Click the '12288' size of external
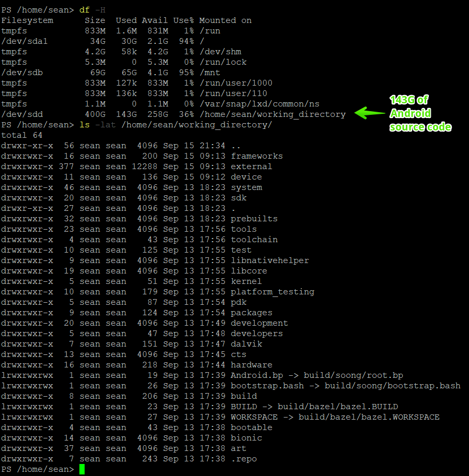The image size is (469, 476). pyautogui.click(x=144, y=166)
